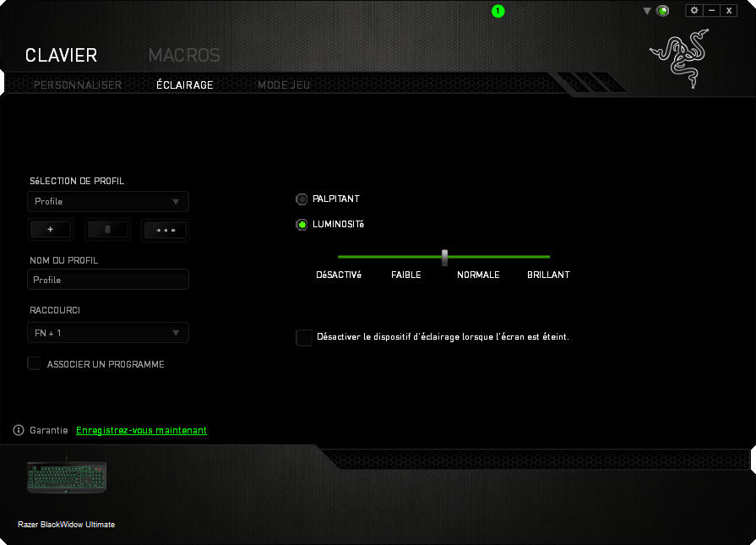Screen dimensions: 756x545
Task: Expand the arrow menu beside status orb
Action: (647, 11)
